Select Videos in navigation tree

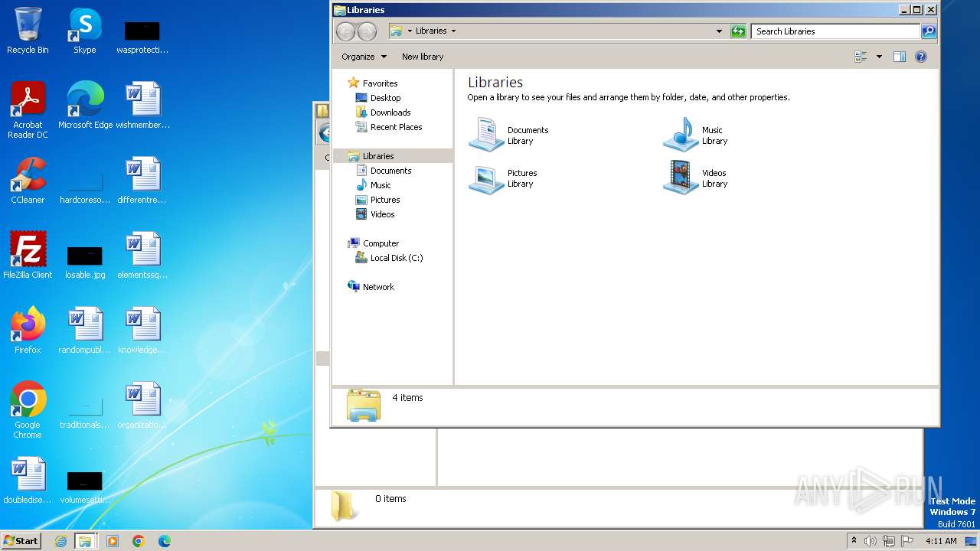coord(382,214)
